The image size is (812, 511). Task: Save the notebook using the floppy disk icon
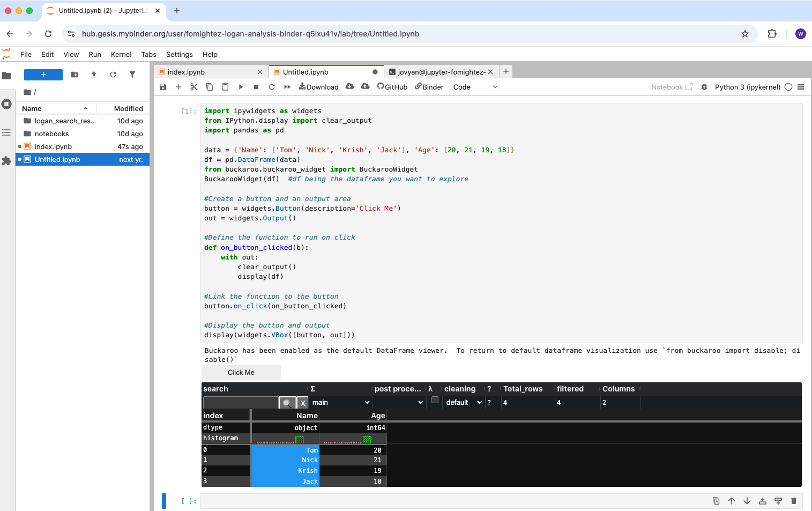(x=163, y=87)
